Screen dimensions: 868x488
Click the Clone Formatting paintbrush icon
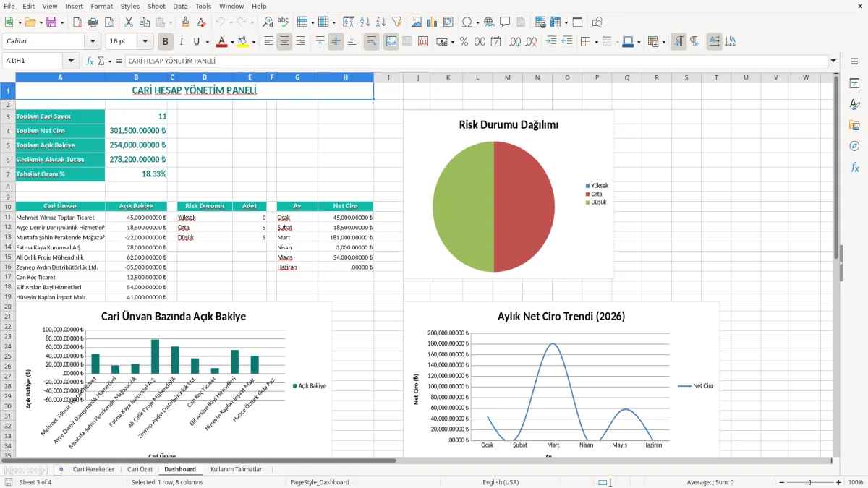pos(185,22)
